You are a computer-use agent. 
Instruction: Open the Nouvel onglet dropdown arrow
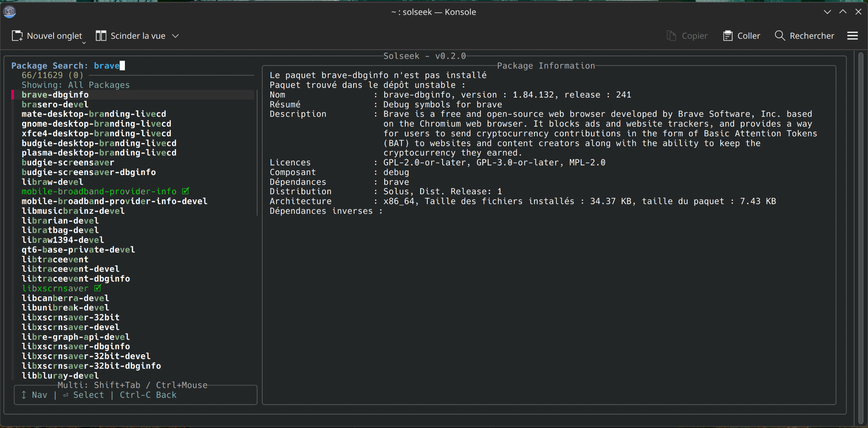pyautogui.click(x=84, y=43)
